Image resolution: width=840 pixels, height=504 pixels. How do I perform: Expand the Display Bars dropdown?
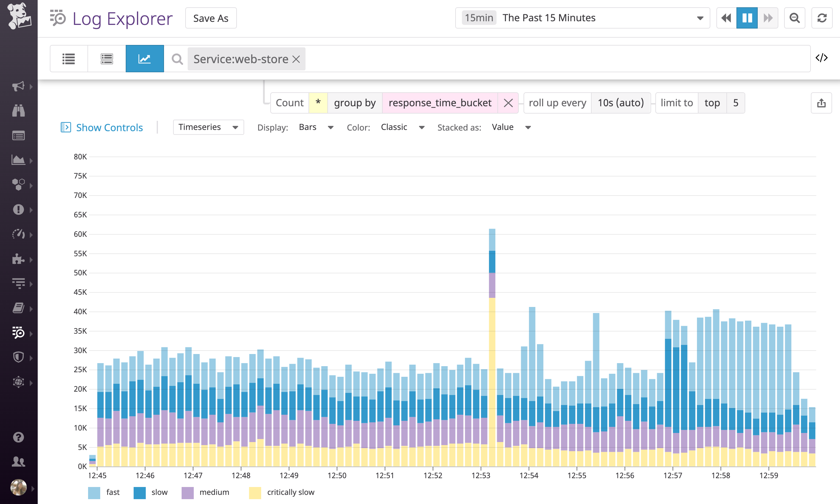point(316,127)
